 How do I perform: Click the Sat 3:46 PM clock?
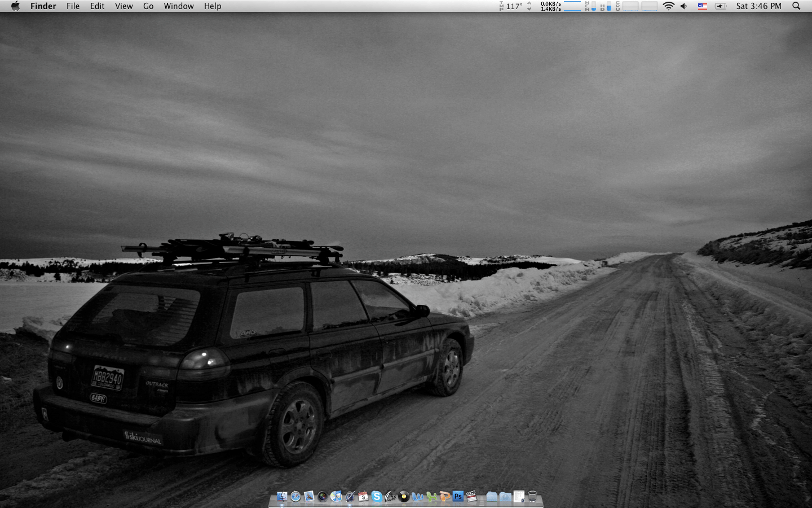pyautogui.click(x=759, y=6)
